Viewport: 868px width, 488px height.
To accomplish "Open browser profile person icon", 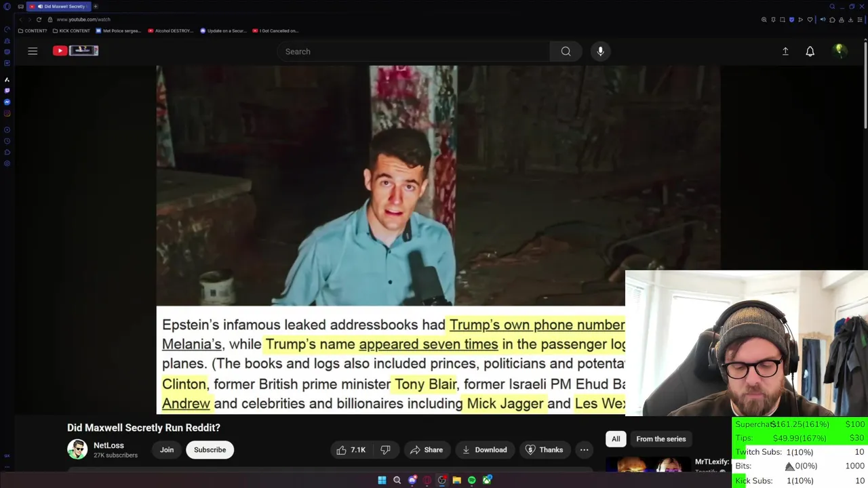I will (842, 20).
